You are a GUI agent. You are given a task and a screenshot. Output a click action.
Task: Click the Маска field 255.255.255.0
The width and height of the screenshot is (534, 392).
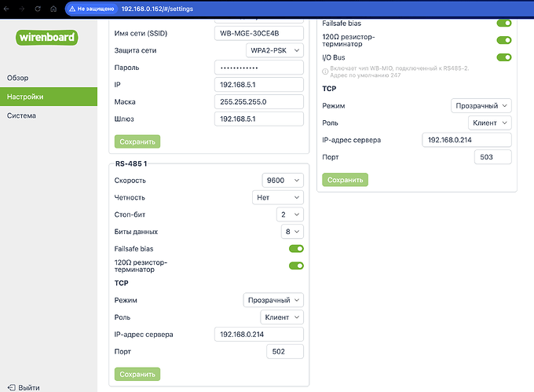click(259, 102)
